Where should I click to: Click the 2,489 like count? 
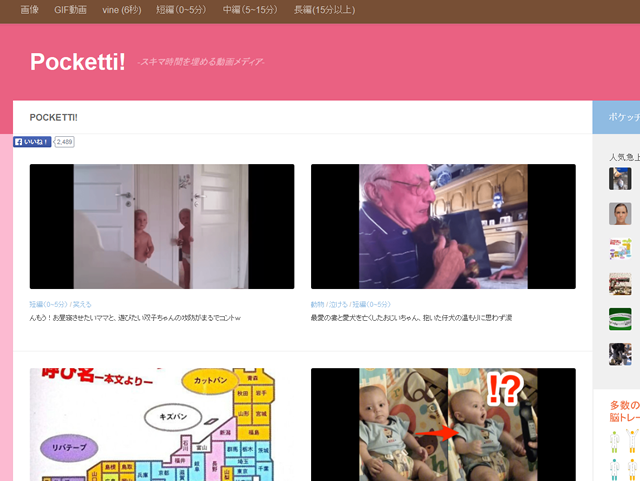(64, 142)
